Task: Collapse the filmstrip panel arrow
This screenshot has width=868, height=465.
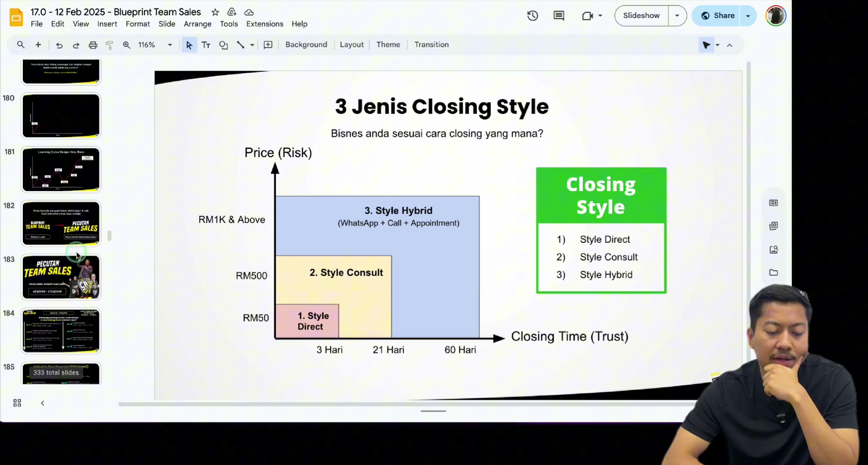Action: coord(42,403)
